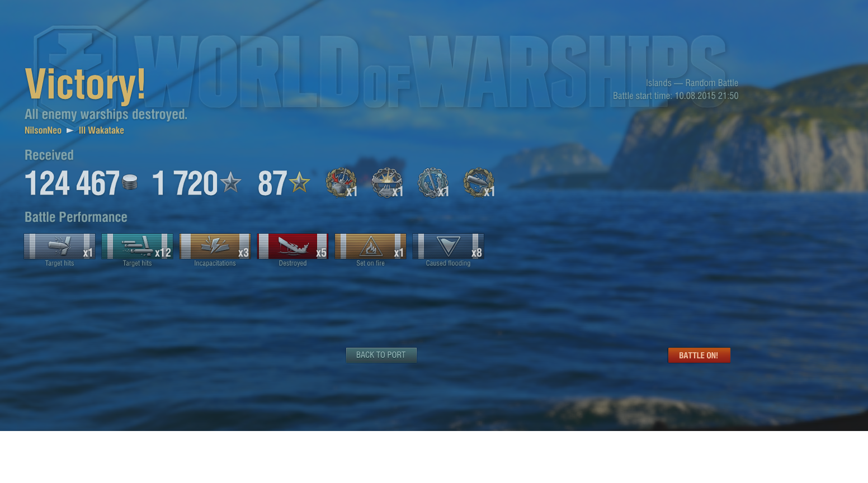This screenshot has height=483, width=868.
Task: Click the Battle Performance heading
Action: pyautogui.click(x=76, y=217)
